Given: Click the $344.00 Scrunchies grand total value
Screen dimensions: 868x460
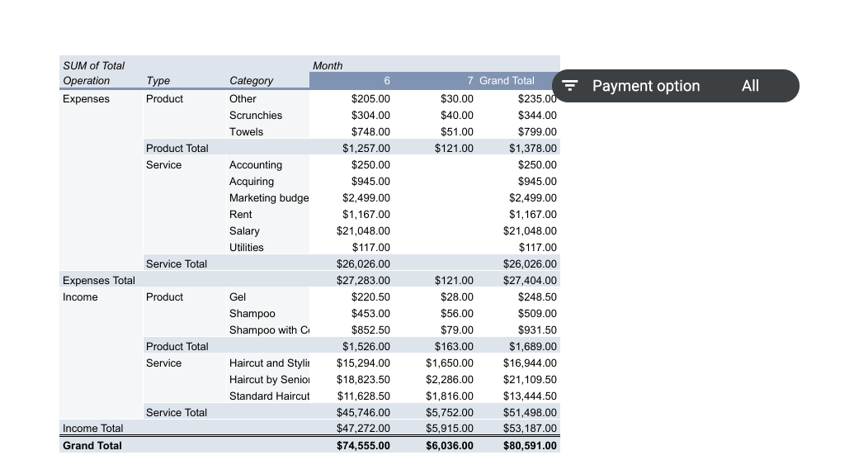Looking at the screenshot, I should pos(537,116).
